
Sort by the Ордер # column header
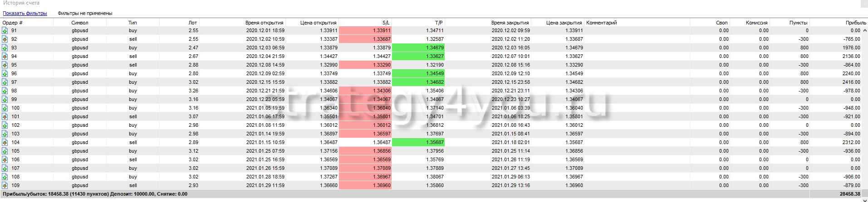pos(13,23)
